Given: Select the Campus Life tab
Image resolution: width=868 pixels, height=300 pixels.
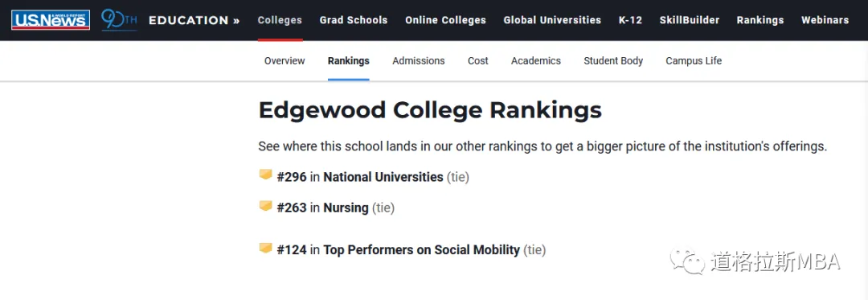Looking at the screenshot, I should point(694,61).
